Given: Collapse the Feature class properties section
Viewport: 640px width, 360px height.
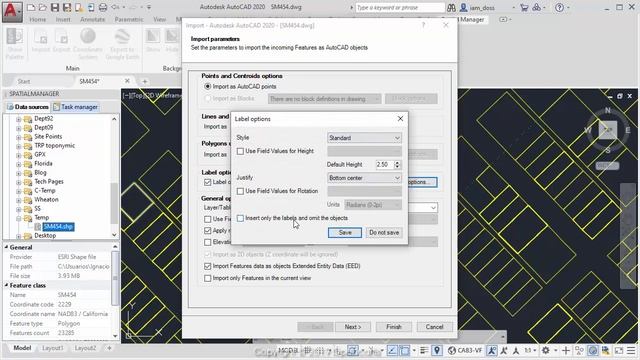Looking at the screenshot, I should point(6,285).
